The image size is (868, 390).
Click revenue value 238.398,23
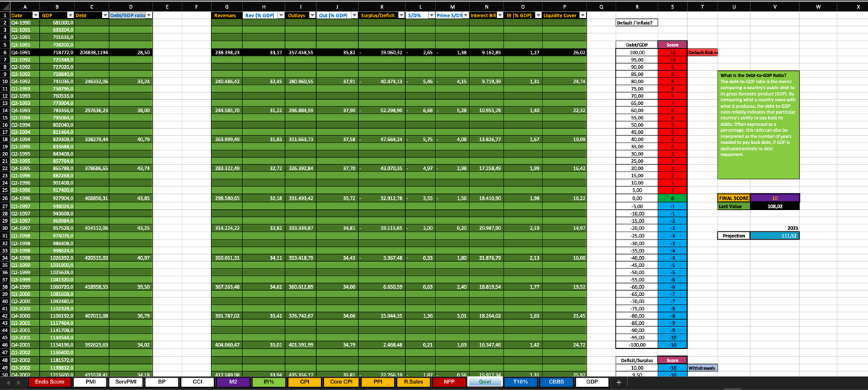click(227, 52)
